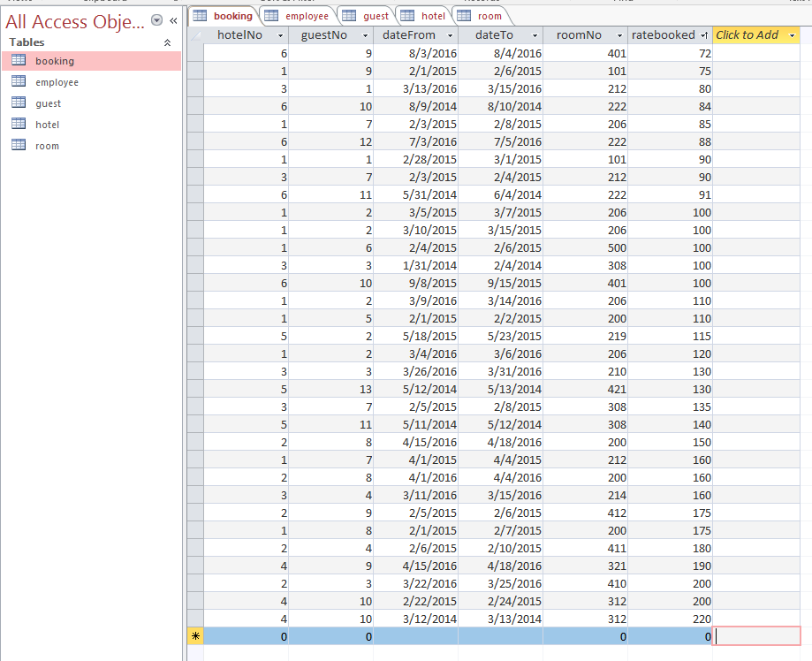Click the hotel table icon in the sidebar
This screenshot has width=812, height=661.
pos(18,124)
